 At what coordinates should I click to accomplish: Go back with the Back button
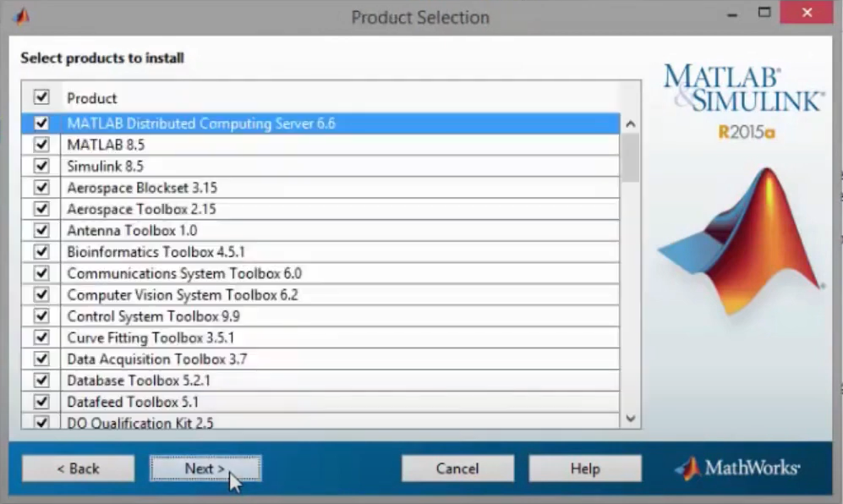78,468
